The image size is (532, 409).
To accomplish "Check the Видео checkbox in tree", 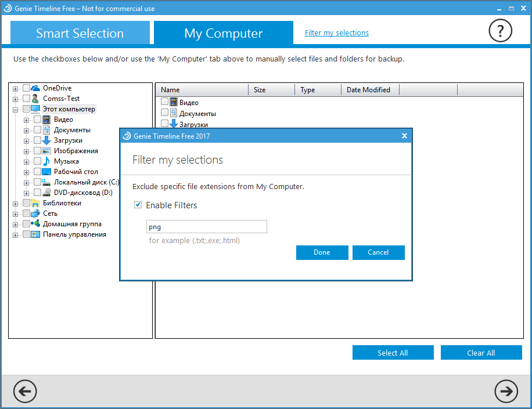I will click(37, 120).
